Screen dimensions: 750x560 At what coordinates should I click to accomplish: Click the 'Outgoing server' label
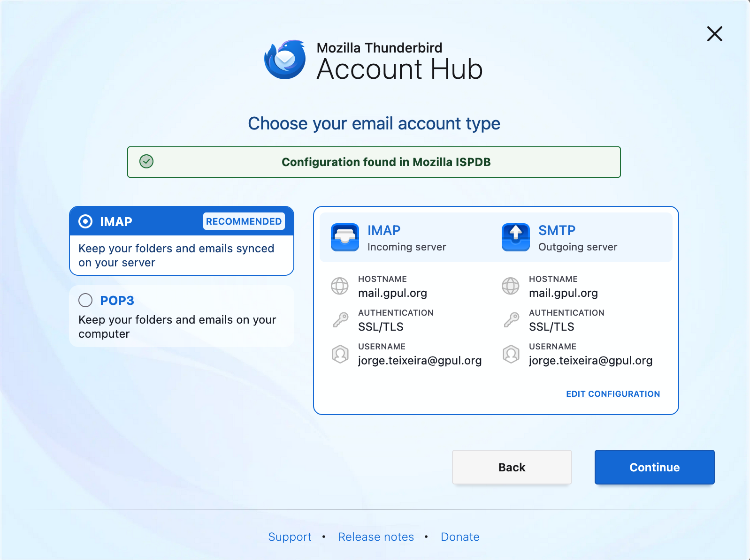(x=578, y=247)
